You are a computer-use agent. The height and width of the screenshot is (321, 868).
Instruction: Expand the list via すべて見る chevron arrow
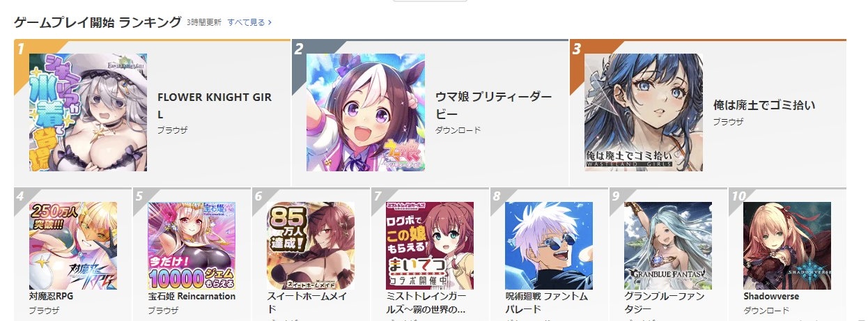click(x=270, y=22)
